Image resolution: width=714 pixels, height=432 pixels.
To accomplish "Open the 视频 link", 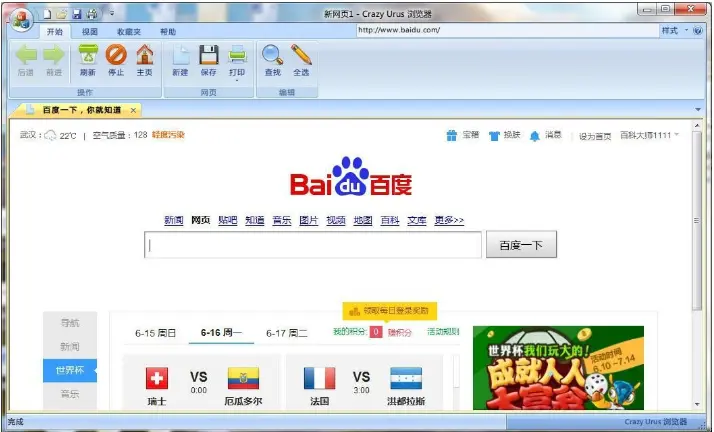I will tap(336, 220).
